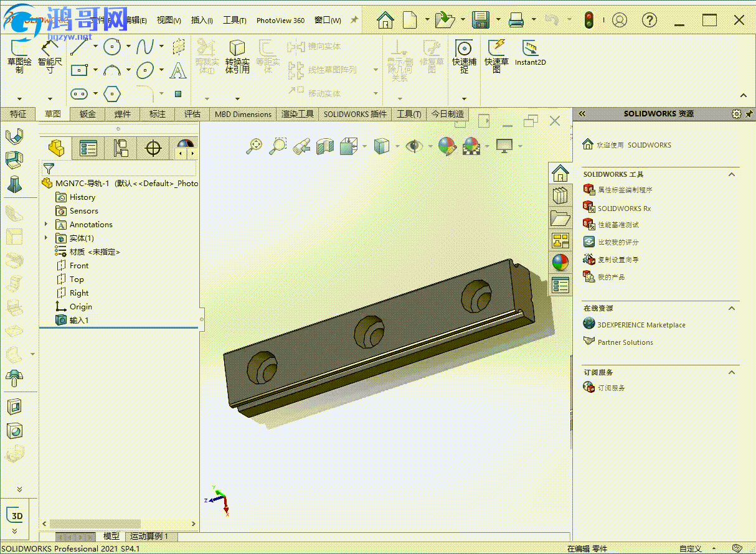
Task: Open 性能基准测试 link
Action: point(618,225)
